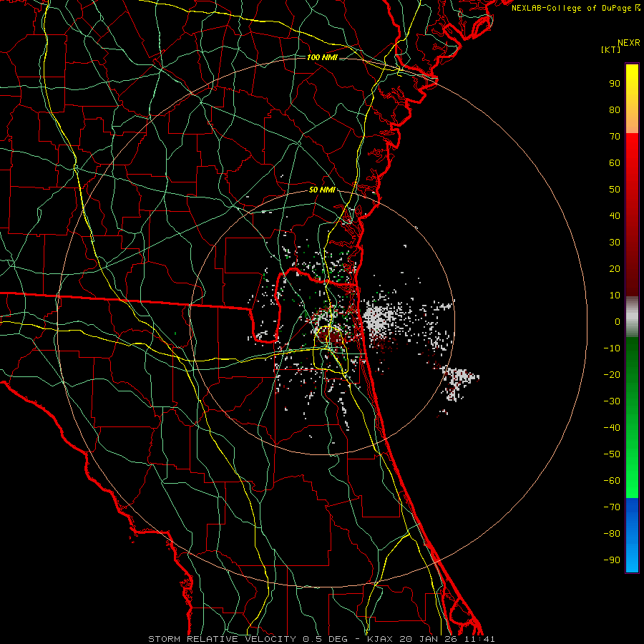Click the NEXLAB-College of DuPage watermark text
The image size is (644, 644).
click(575, 8)
